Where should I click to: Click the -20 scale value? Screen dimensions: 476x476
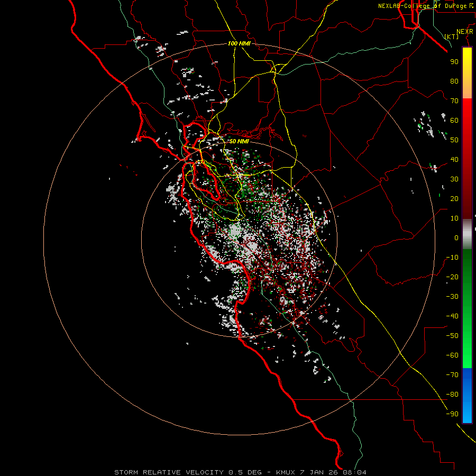(452, 277)
